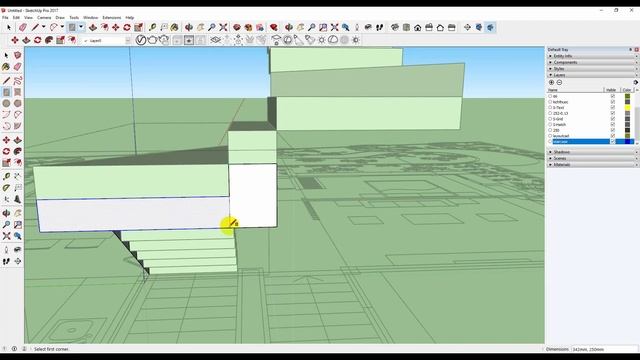Viewport: 640px width, 360px height.
Task: Click the Eraser icon in top toolbar
Action: click(x=23, y=27)
